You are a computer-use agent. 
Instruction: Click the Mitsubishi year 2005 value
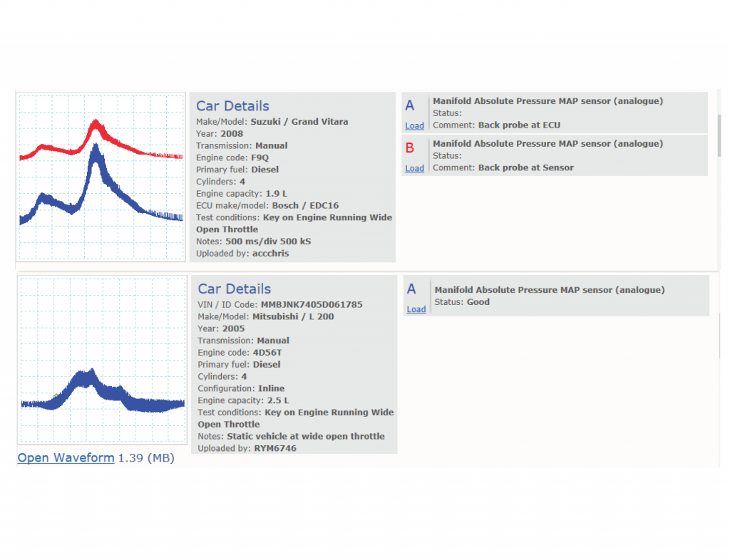tap(233, 329)
